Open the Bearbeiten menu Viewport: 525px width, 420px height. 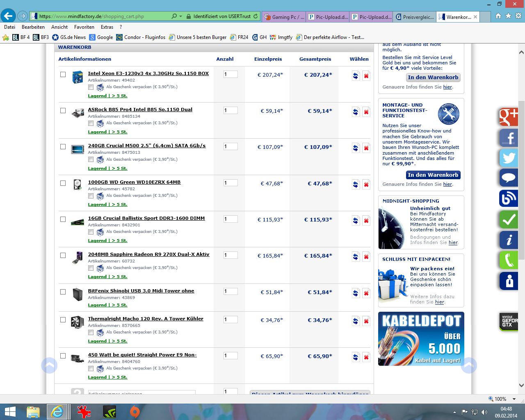pyautogui.click(x=33, y=27)
